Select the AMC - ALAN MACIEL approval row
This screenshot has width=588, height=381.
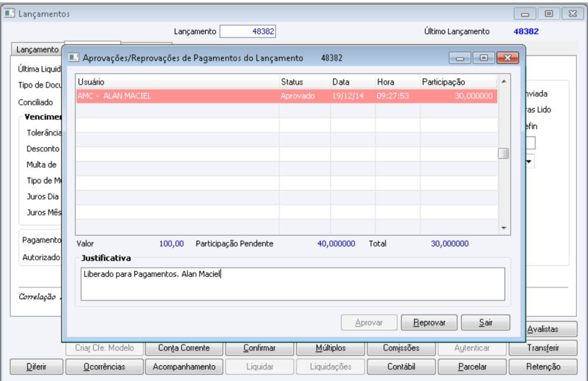tap(287, 96)
